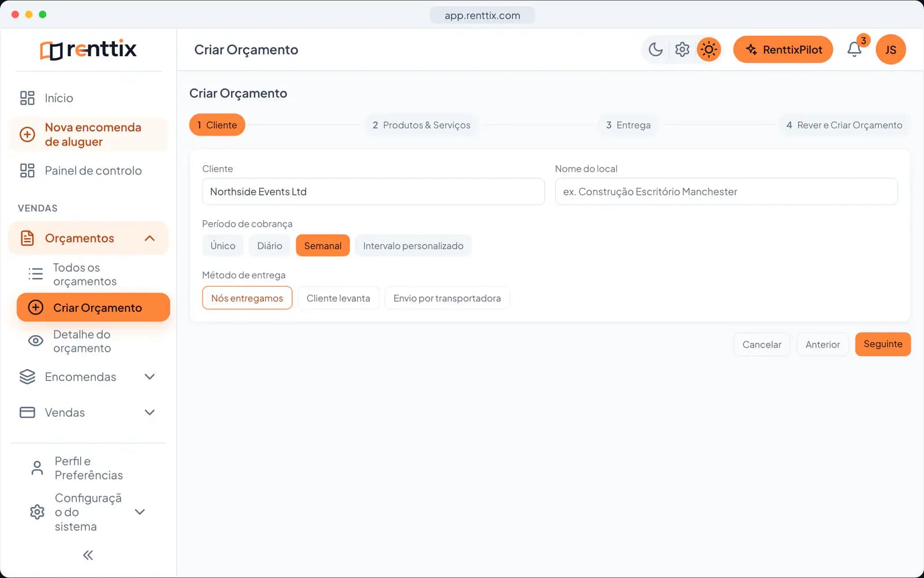Go to step 2 Produtos & Serviços

[422, 125]
